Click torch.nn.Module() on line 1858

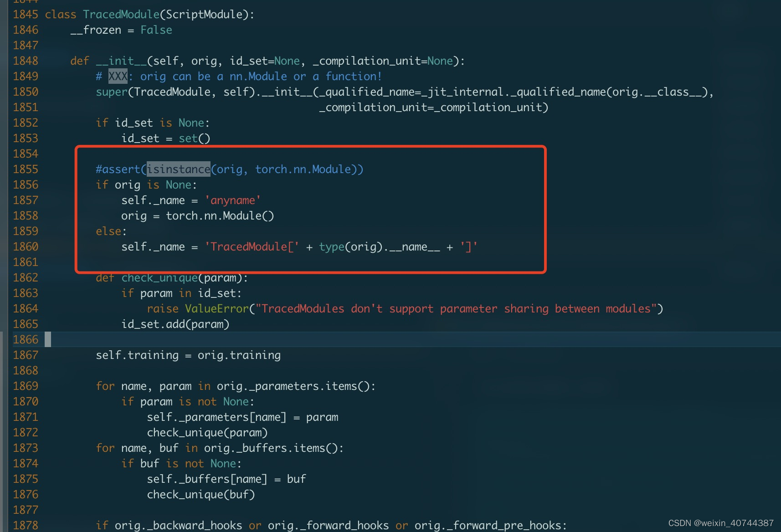click(220, 215)
